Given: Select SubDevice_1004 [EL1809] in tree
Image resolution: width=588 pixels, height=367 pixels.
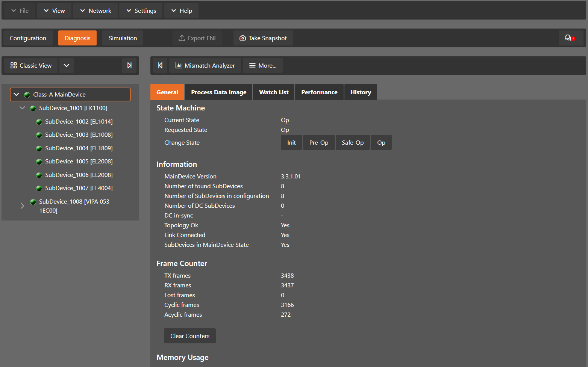Looking at the screenshot, I should click(x=79, y=148).
